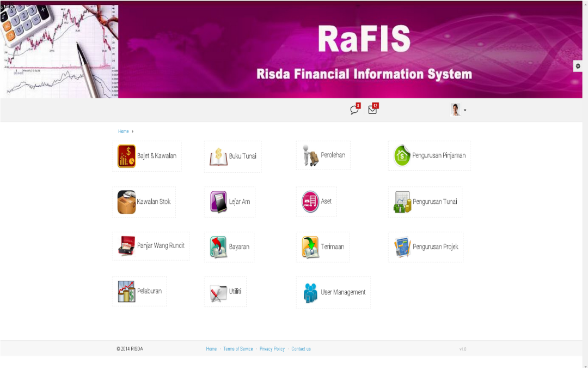Open the Lejar Am ledger book icon
This screenshot has height=368, width=588.
[x=218, y=202]
